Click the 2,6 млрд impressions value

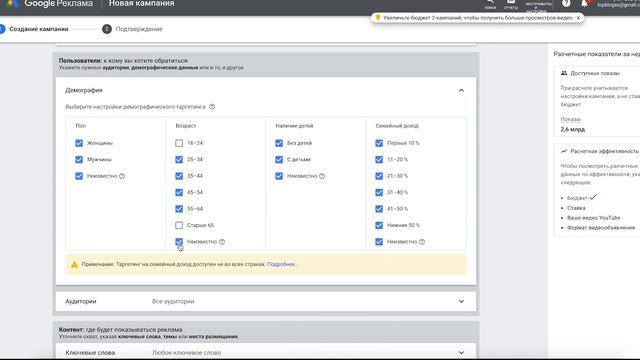coord(572,129)
